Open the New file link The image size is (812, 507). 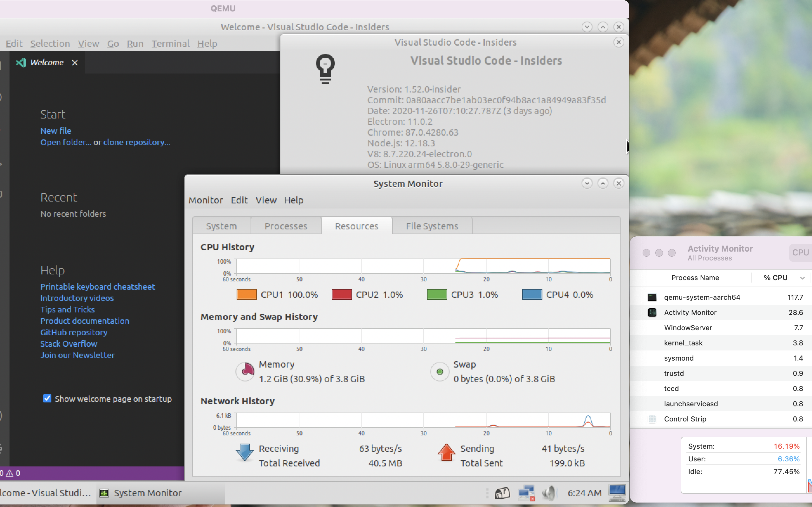[x=56, y=131]
